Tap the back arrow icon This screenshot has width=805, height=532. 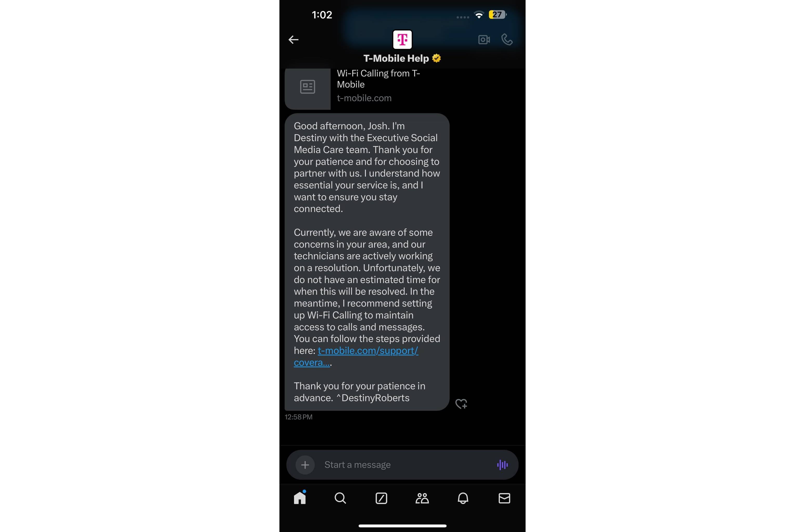point(293,39)
